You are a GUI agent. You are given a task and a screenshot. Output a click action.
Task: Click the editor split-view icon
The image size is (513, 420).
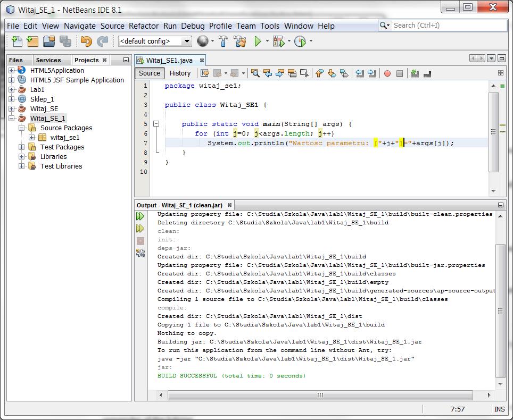point(501,73)
